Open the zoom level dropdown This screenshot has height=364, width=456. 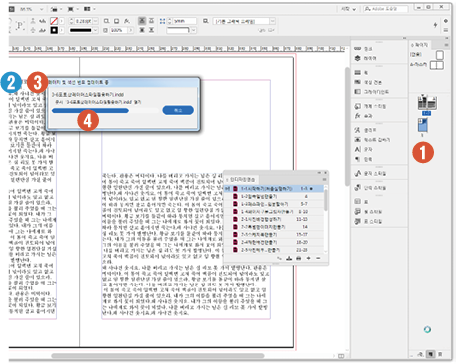tap(42, 9)
